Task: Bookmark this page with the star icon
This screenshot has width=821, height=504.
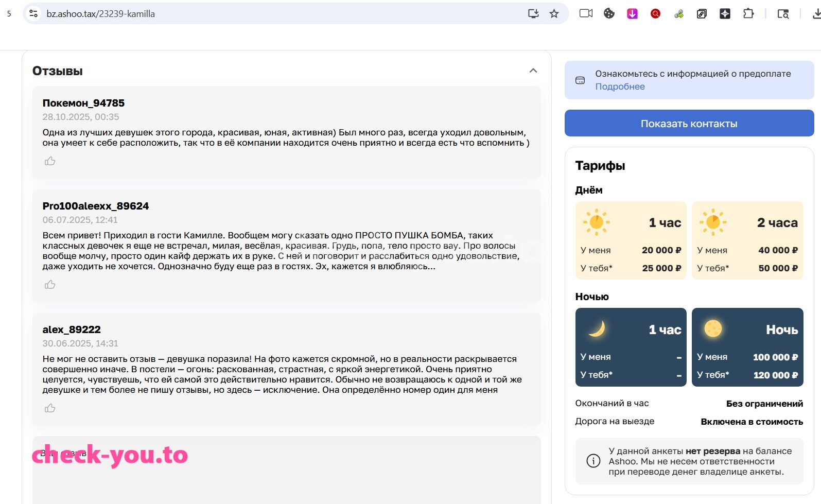Action: coord(554,14)
